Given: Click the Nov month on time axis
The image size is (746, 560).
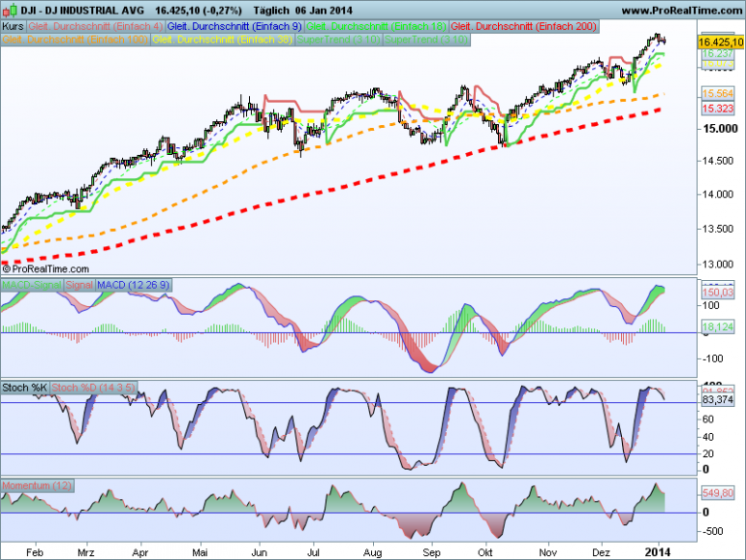Looking at the screenshot, I should pyautogui.click(x=548, y=552).
